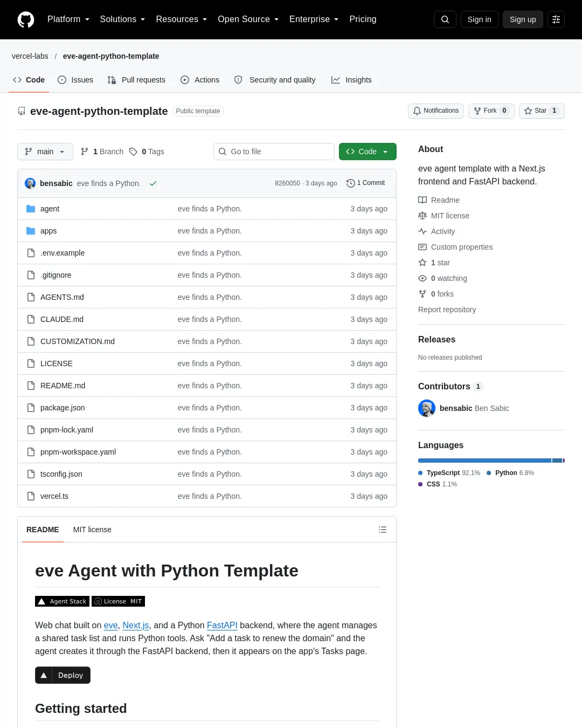The image size is (582, 728).
Task: Click commit history clock icon
Action: [351, 183]
